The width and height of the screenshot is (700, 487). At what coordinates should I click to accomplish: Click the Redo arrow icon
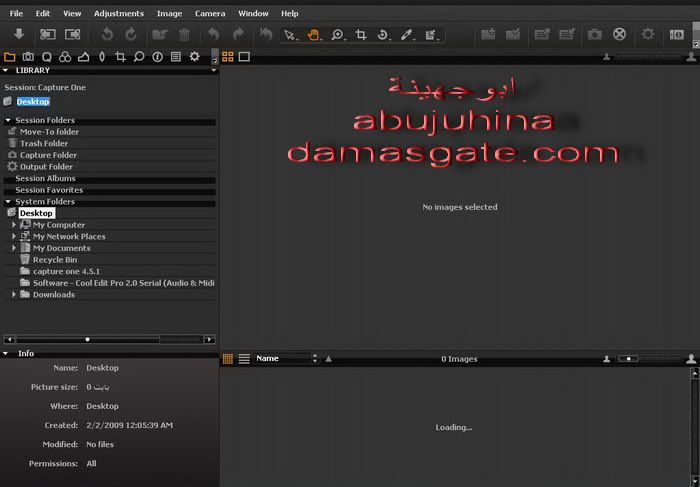point(238,34)
